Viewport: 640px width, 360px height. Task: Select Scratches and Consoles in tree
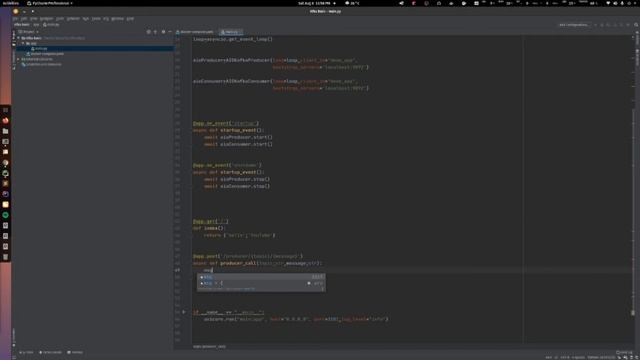(x=41, y=64)
